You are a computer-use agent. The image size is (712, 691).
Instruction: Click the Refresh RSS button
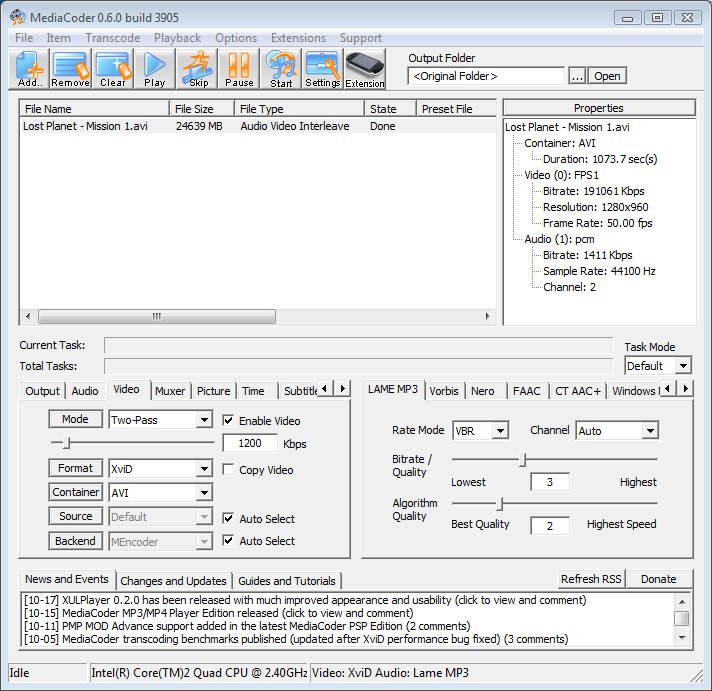point(591,579)
